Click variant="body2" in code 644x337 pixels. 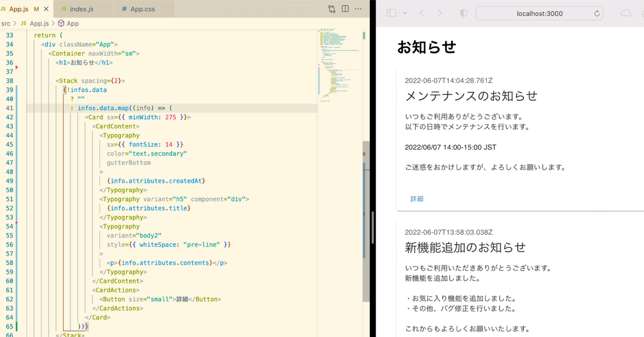coord(134,236)
